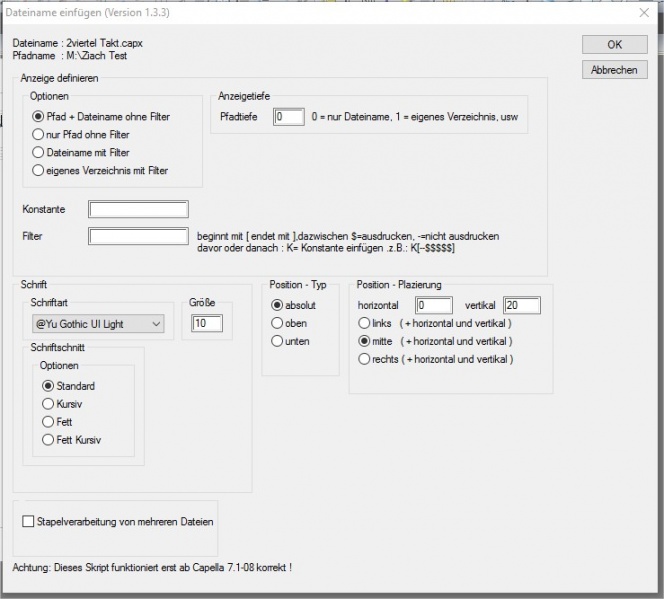This screenshot has height=599, width=664.
Task: Choose 'Dateiname mit Filter' radio button
Action: (38, 153)
